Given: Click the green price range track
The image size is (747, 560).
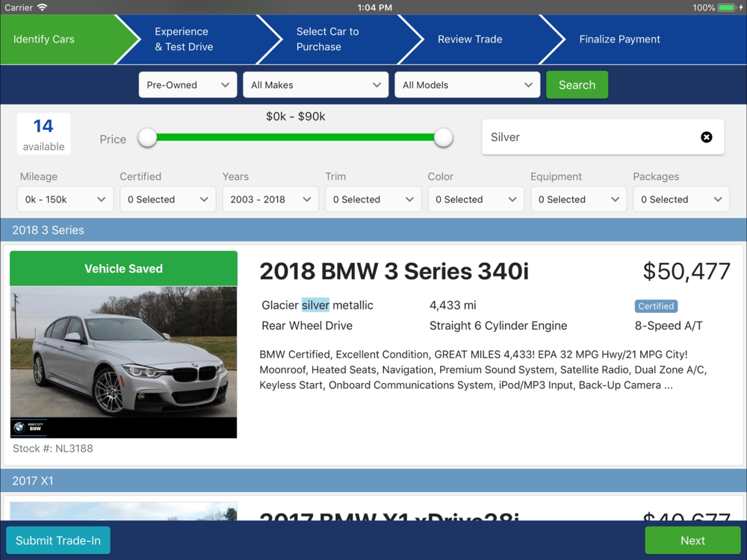Looking at the screenshot, I should pyautogui.click(x=295, y=137).
